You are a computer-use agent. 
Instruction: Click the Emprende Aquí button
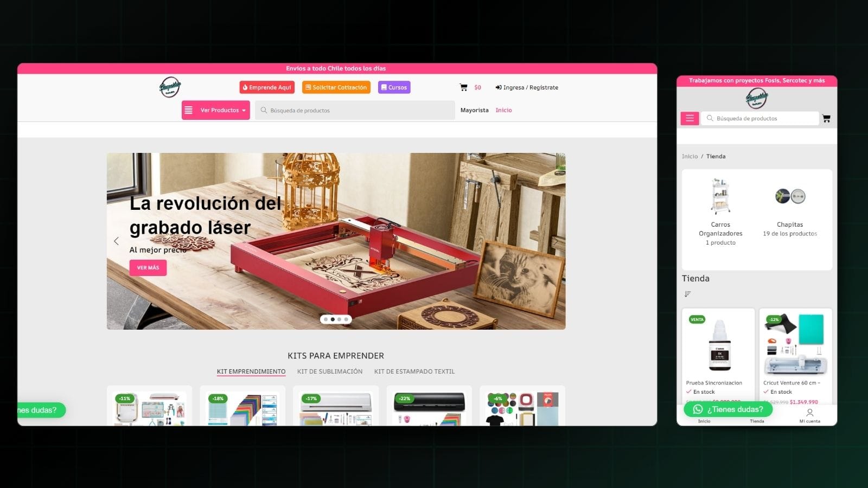tap(267, 87)
